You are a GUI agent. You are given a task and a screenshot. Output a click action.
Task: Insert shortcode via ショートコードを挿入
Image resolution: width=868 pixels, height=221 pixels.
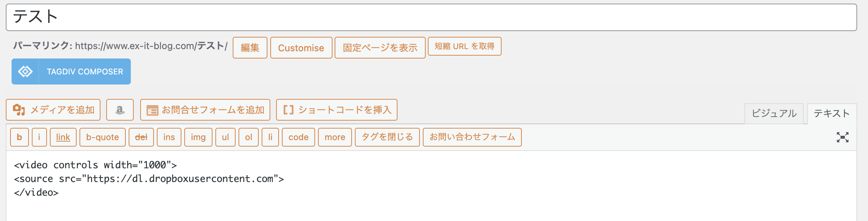pyautogui.click(x=337, y=110)
